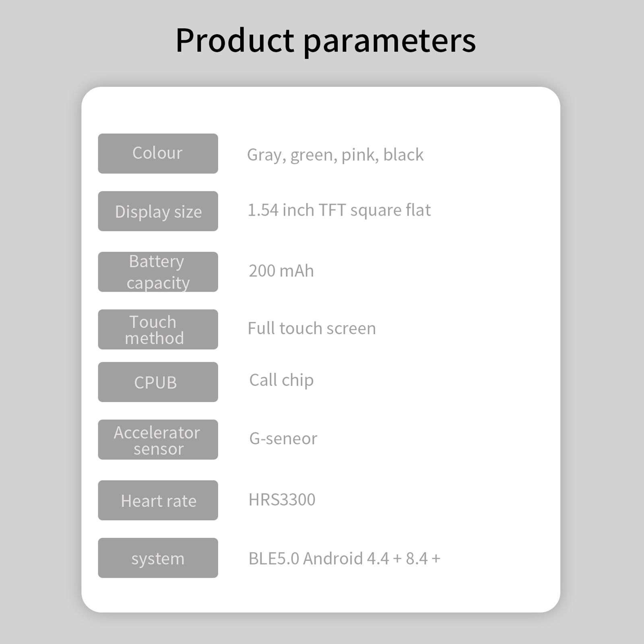644x644 pixels.
Task: Click the word Product in the title
Action: point(235,40)
